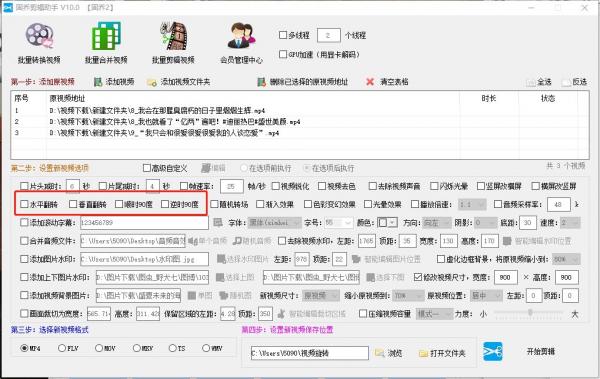This screenshot has height=379, width=600.
Task: Click the 时长 column header
Action: [x=489, y=98]
